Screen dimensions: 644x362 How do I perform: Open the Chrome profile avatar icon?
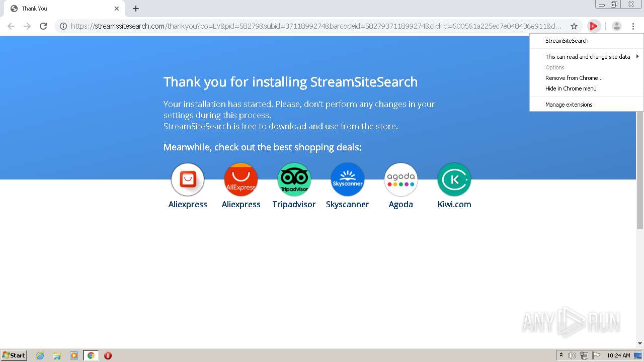617,26
